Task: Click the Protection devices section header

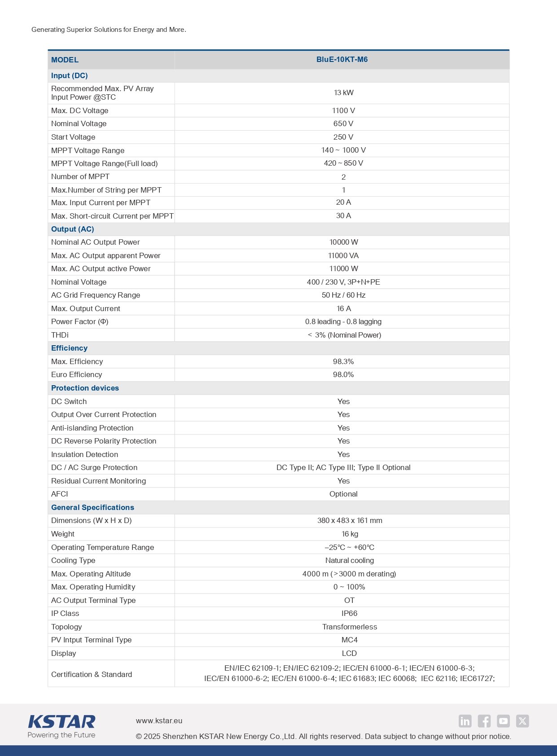Action: (x=85, y=388)
